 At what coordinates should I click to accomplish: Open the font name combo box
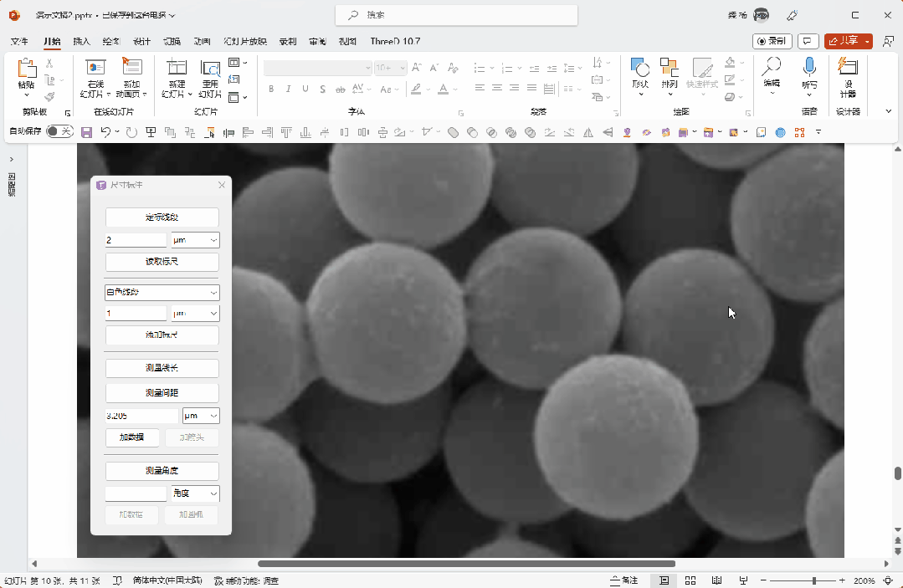317,68
